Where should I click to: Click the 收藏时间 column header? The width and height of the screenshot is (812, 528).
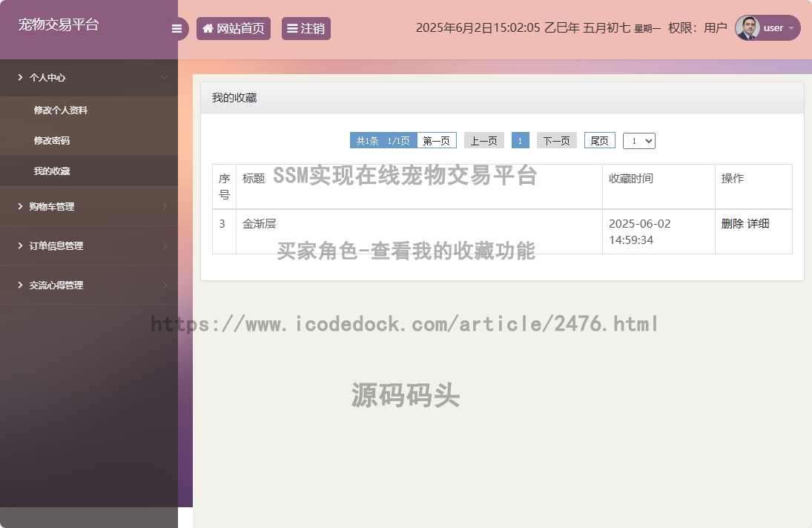click(x=658, y=187)
